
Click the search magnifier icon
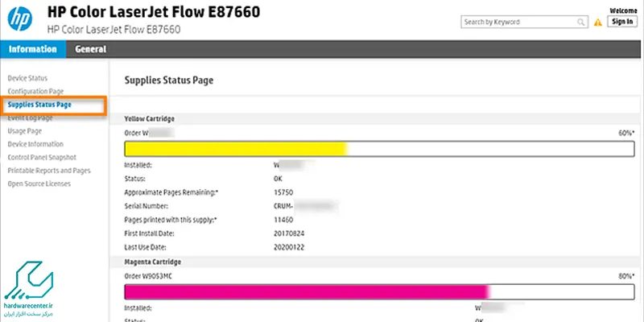tap(580, 23)
